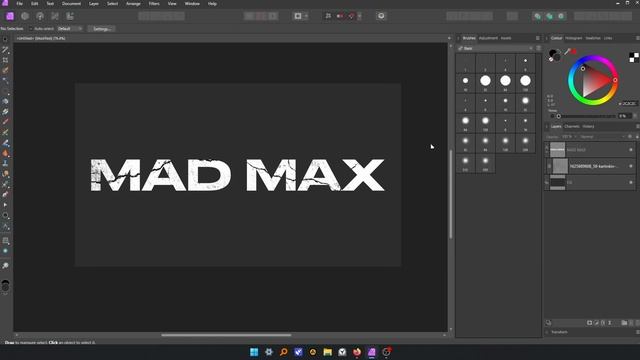Select the circle Shape tool in tools panel
This screenshot has height=360, width=640.
5,215
